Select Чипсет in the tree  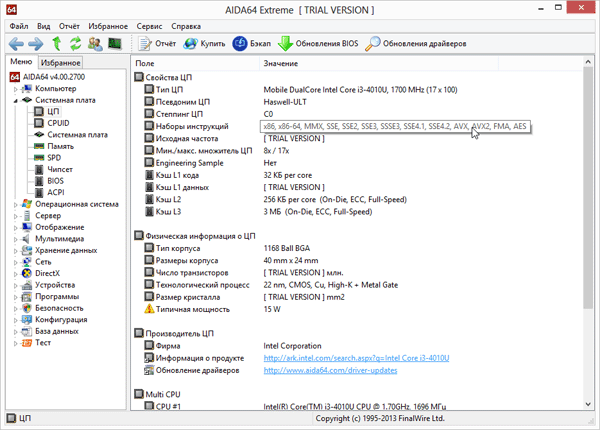(54, 169)
